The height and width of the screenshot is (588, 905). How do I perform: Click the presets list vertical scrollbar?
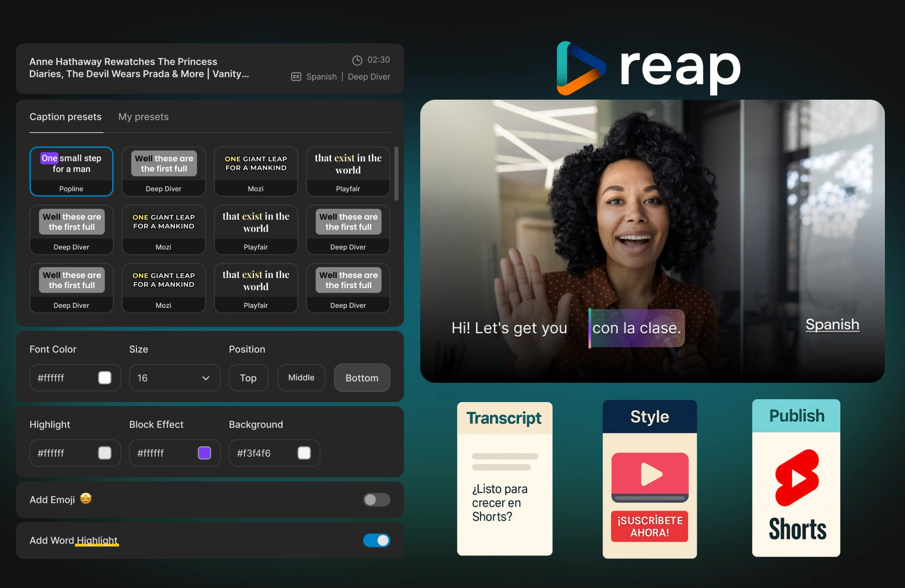click(x=396, y=173)
